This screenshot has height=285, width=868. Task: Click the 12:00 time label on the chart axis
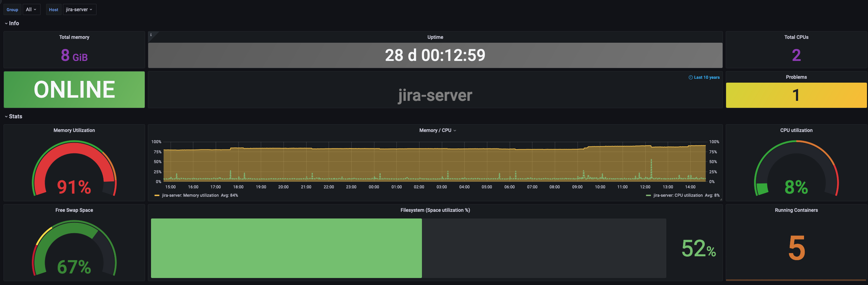click(x=645, y=187)
